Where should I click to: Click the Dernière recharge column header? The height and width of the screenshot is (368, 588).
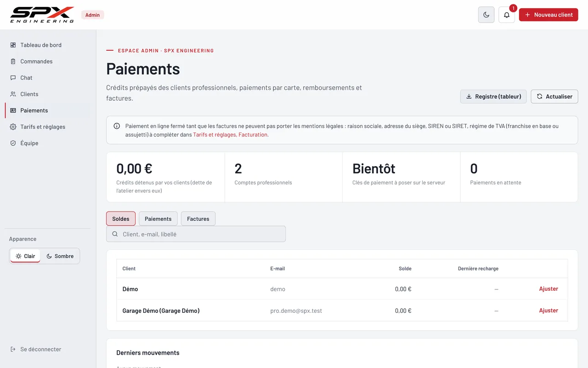478,269
